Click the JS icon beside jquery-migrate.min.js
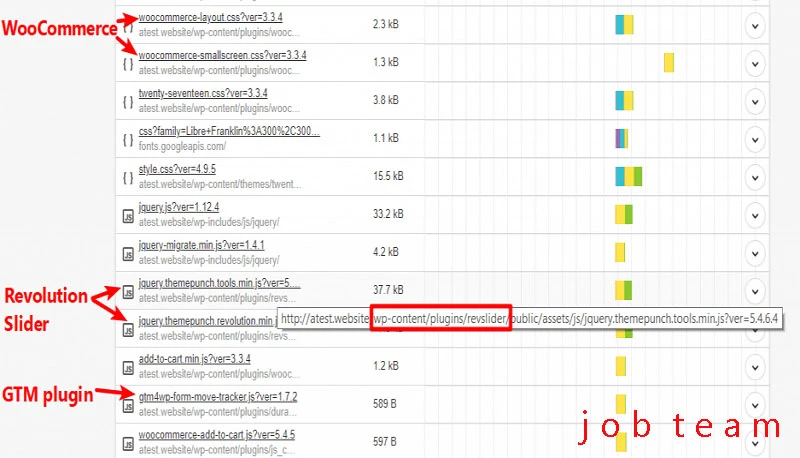The width and height of the screenshot is (800, 458). [x=127, y=253]
